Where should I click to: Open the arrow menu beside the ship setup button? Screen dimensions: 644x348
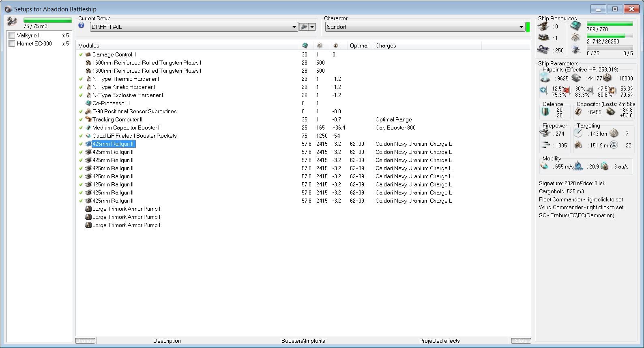tap(312, 27)
